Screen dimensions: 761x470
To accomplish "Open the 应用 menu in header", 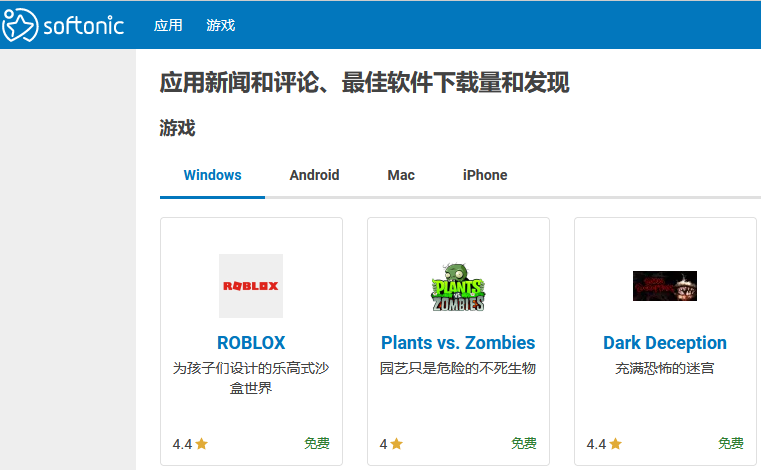I will click(x=168, y=25).
